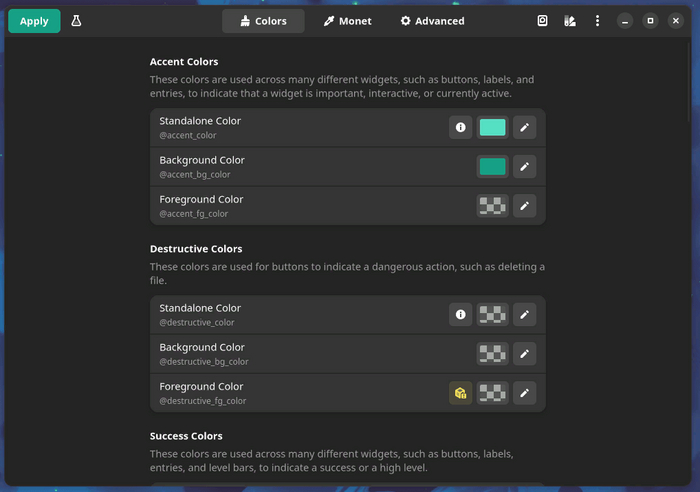Click the accent Foreground Color empty swatch

492,206
